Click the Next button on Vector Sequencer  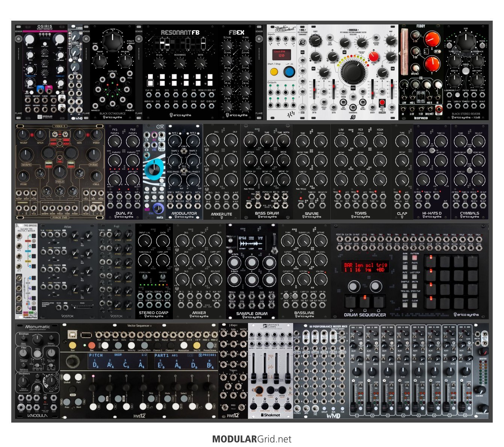click(x=78, y=402)
